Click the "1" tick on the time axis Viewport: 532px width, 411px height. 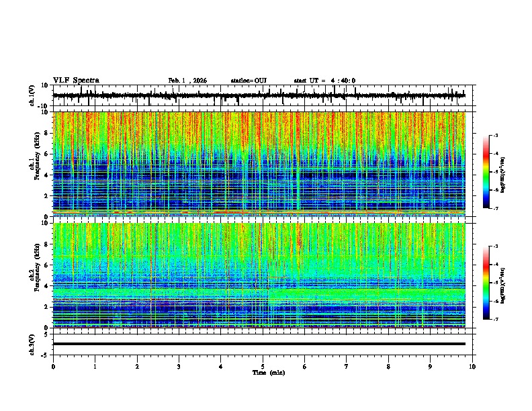pos(95,367)
